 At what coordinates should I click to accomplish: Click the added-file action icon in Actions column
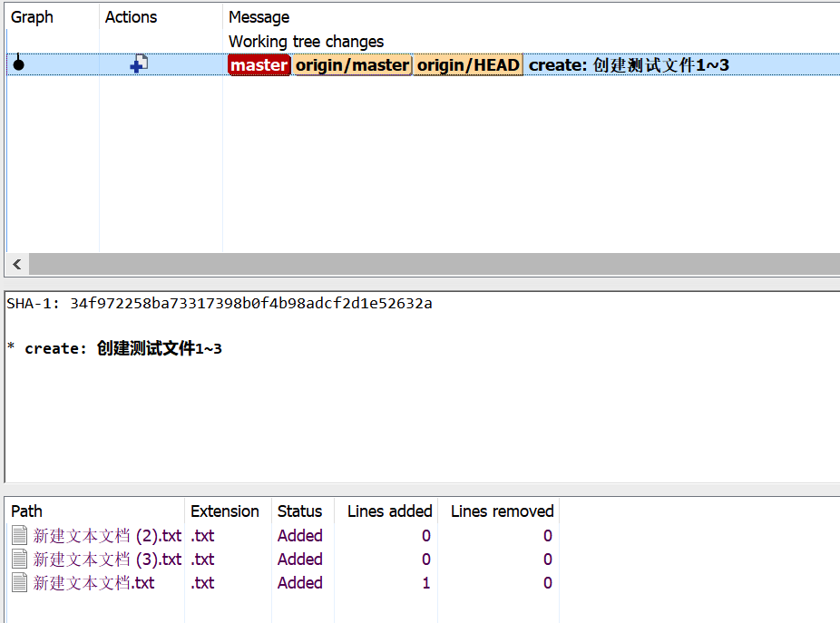click(139, 64)
